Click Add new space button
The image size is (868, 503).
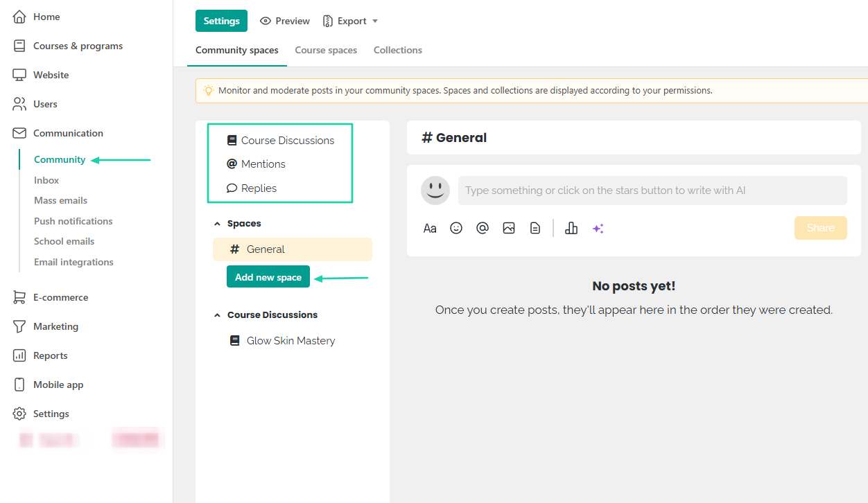point(268,276)
